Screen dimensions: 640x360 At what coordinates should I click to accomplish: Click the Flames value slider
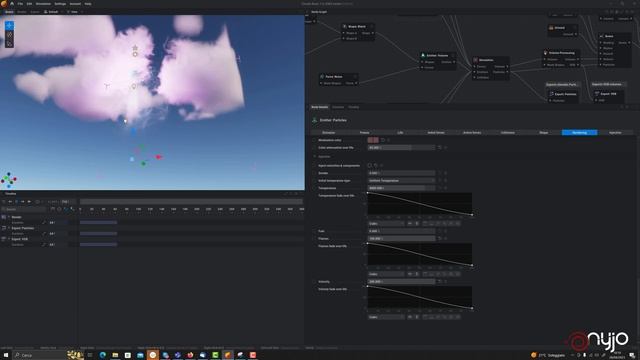coord(401,238)
